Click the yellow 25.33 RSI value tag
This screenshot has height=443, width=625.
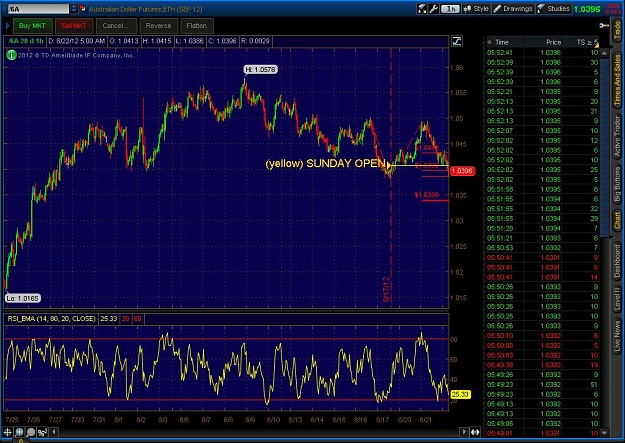point(460,394)
